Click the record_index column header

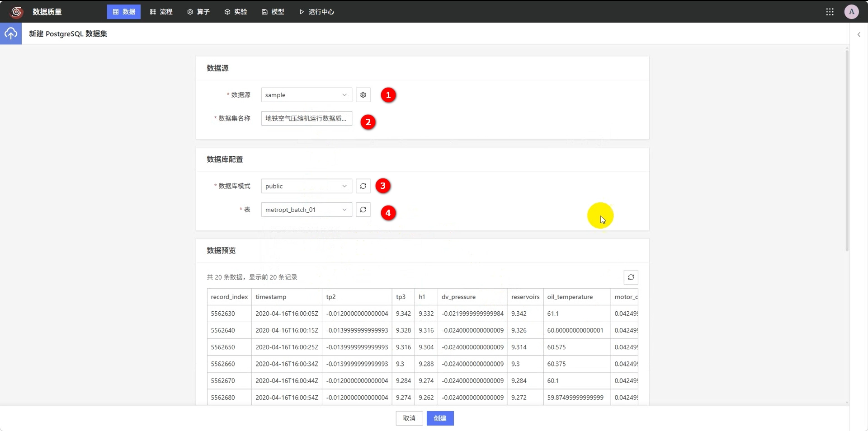(229, 297)
